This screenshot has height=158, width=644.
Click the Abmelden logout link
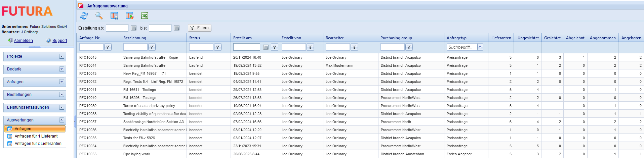point(23,41)
